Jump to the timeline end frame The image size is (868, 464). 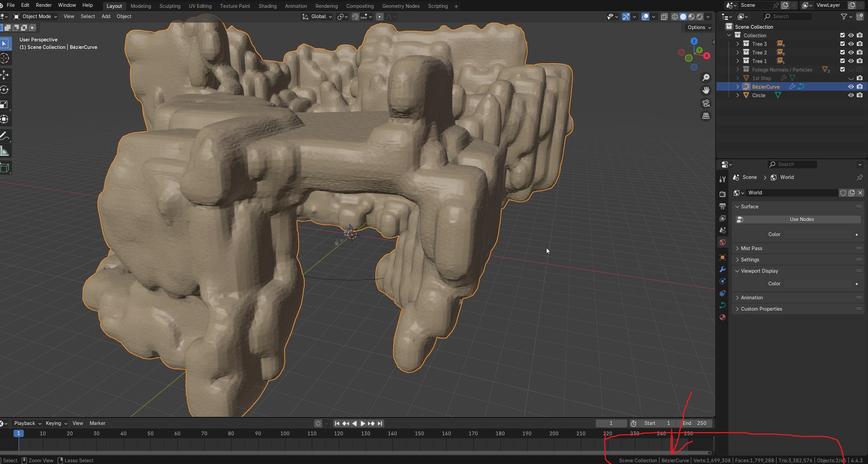[x=380, y=424]
